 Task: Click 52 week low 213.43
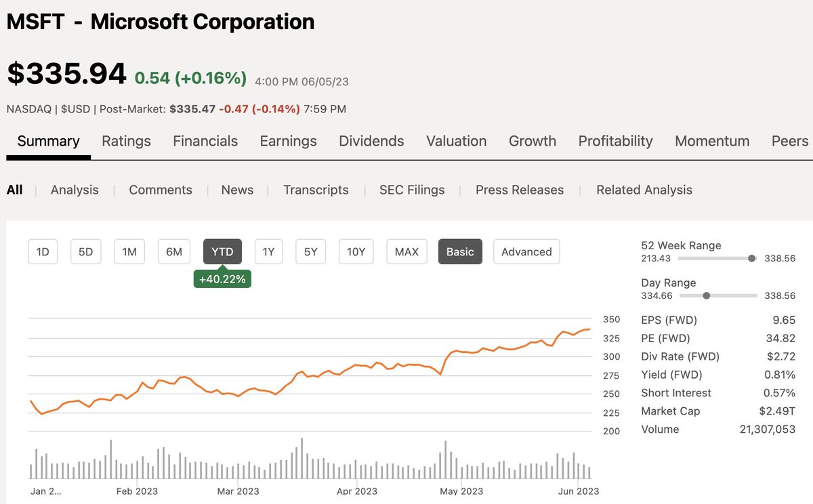tap(656, 258)
